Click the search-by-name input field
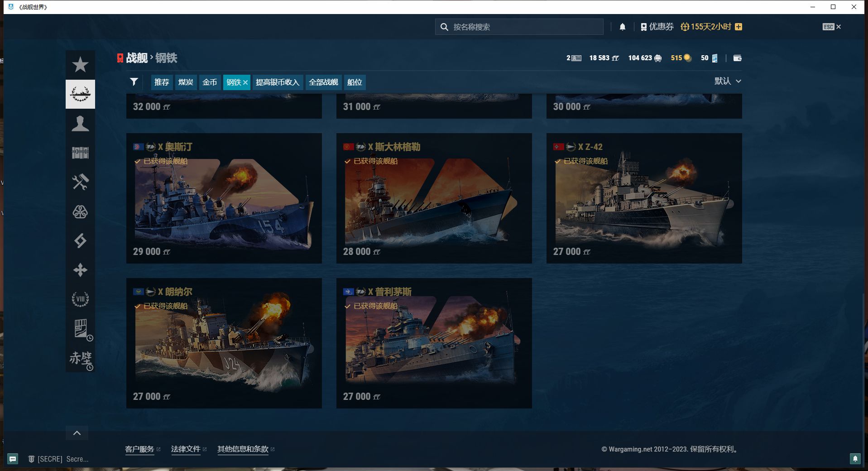The height and width of the screenshot is (471, 868). pos(525,27)
